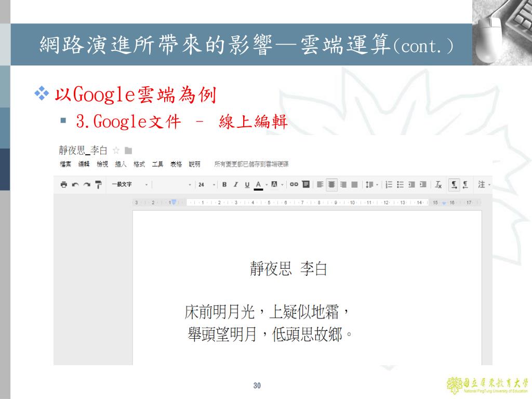Activate the paint format roller tool

click(98, 184)
